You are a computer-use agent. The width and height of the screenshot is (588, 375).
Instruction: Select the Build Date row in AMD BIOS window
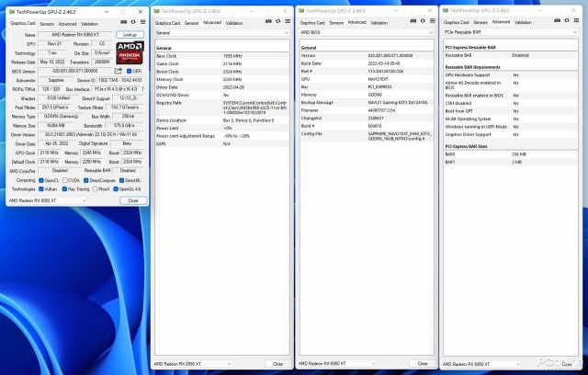[x=367, y=63]
